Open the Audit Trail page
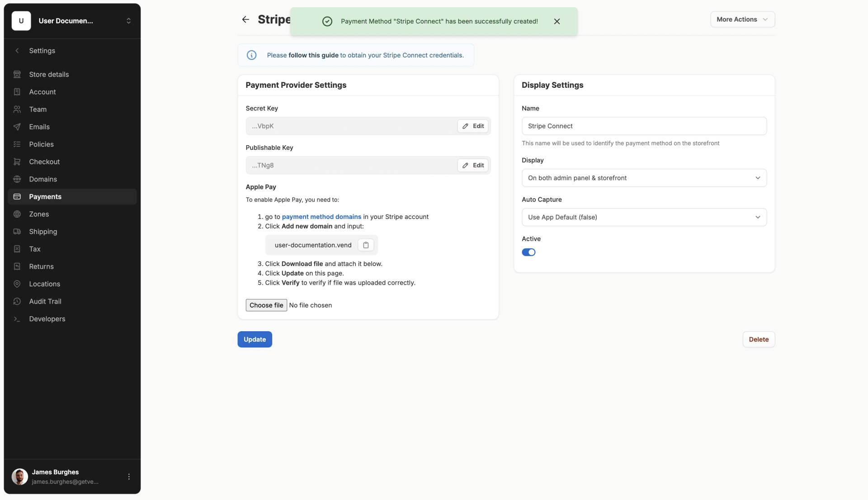 (x=72, y=301)
